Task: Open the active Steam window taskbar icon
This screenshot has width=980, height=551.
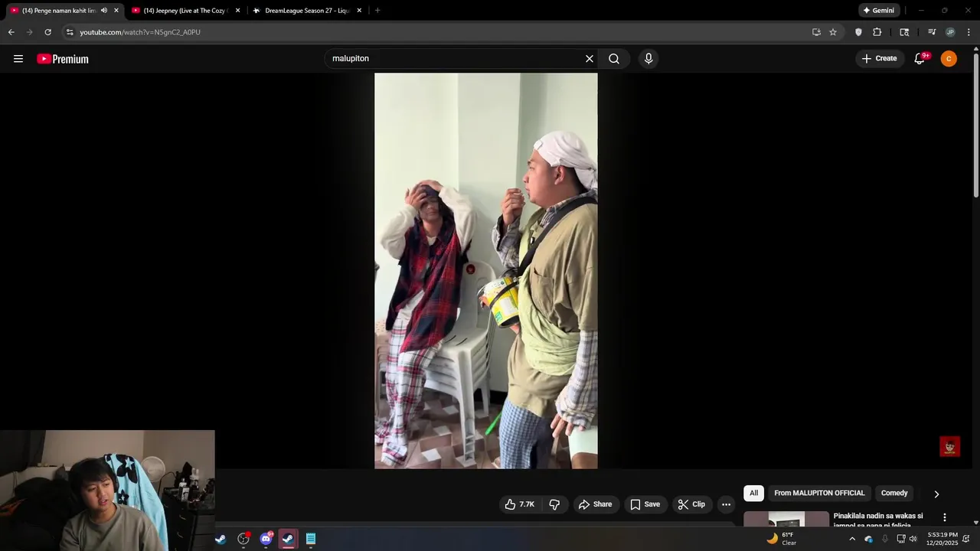Action: point(288,539)
